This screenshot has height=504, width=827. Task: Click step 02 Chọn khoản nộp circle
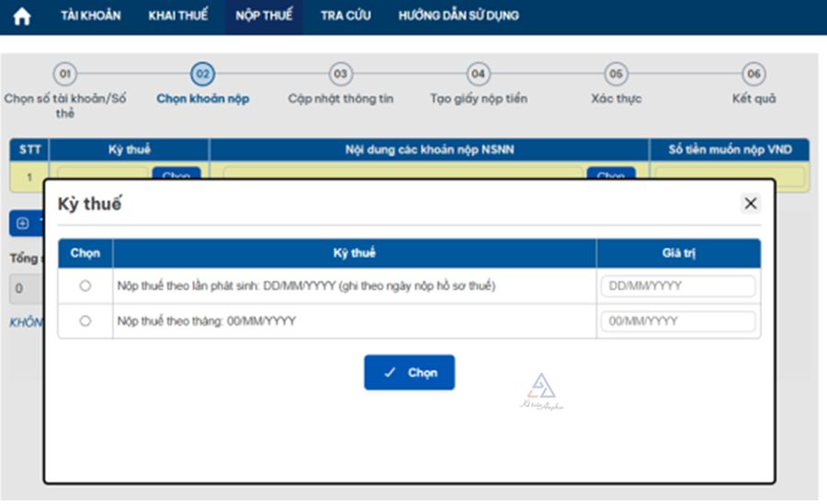202,74
